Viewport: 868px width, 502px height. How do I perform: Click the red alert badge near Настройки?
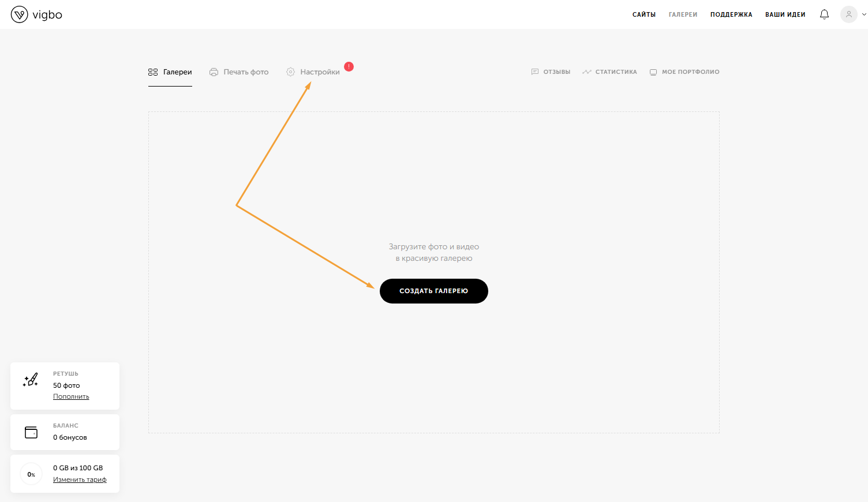point(349,66)
